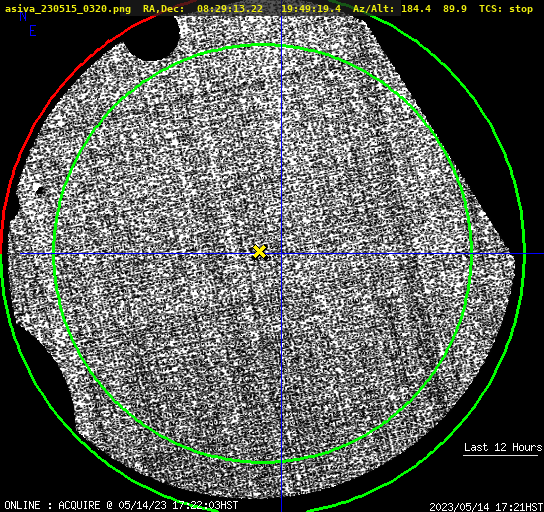The width and height of the screenshot is (544, 512).
Task: Click the inner green circle at bottom crosshair
Action: coord(281,462)
